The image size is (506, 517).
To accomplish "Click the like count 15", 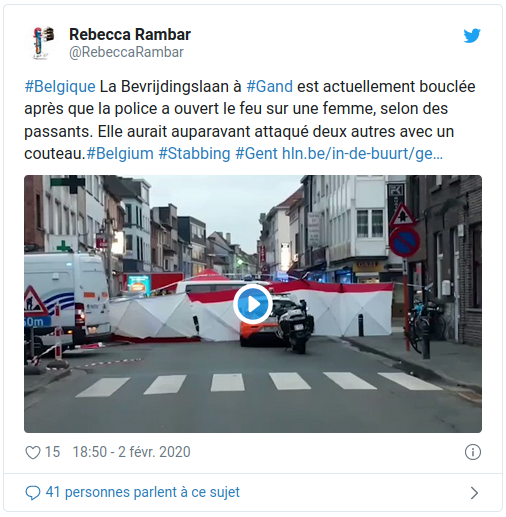I will (x=52, y=452).
